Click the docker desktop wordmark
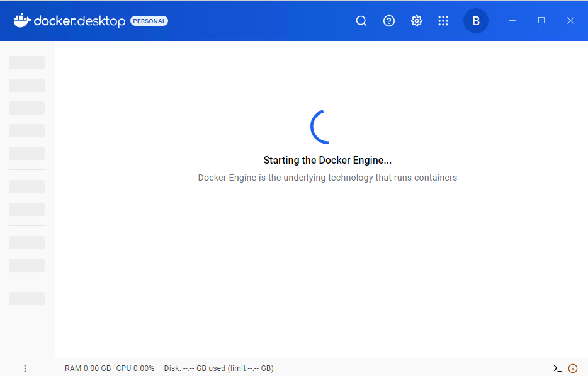Screen dimensions: 588x376 (x=79, y=21)
